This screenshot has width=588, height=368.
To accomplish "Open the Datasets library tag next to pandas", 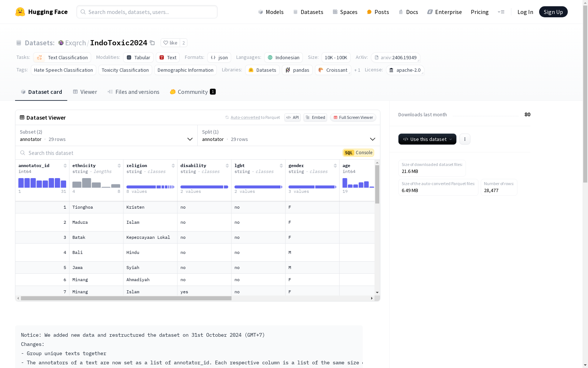I will point(262,70).
